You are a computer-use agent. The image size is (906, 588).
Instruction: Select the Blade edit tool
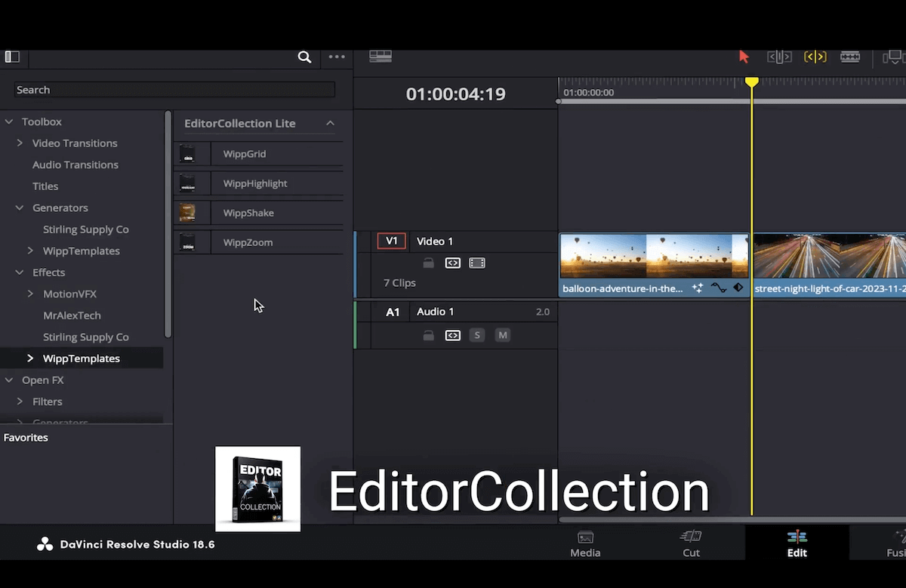pyautogui.click(x=850, y=57)
